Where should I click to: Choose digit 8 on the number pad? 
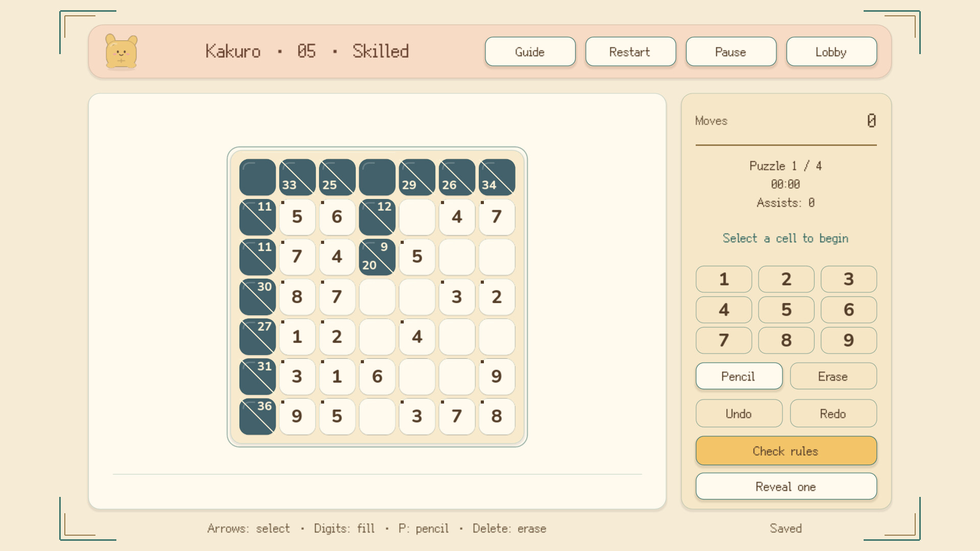[786, 340]
